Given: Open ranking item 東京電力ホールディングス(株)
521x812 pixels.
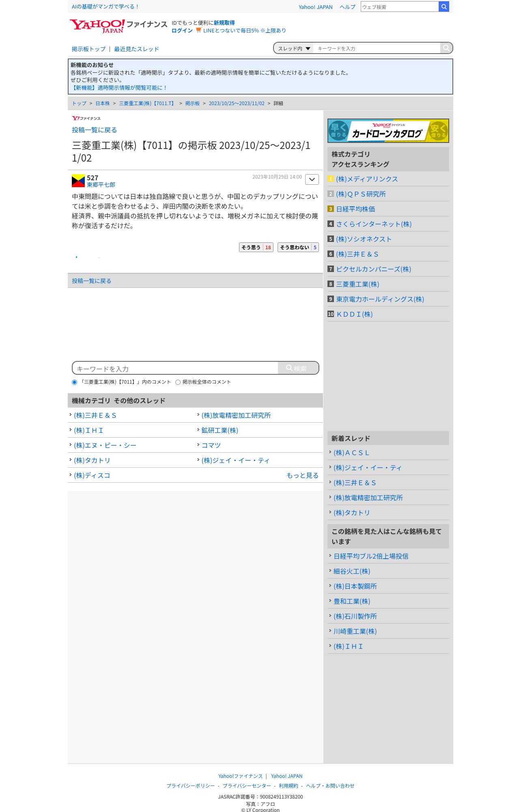Looking at the screenshot, I should (x=380, y=299).
